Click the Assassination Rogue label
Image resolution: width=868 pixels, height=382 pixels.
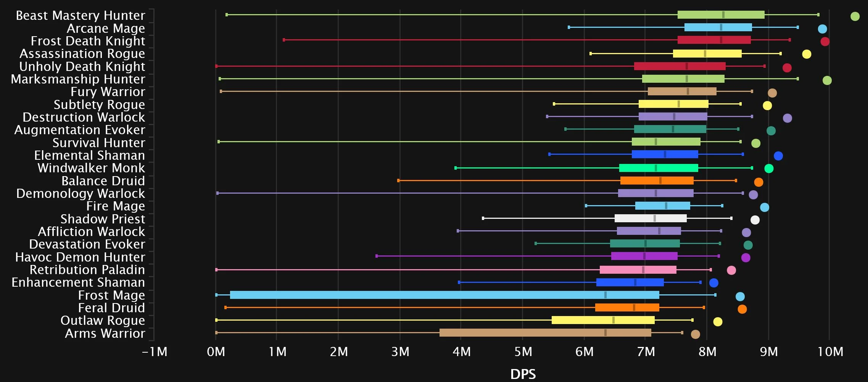[x=82, y=54]
